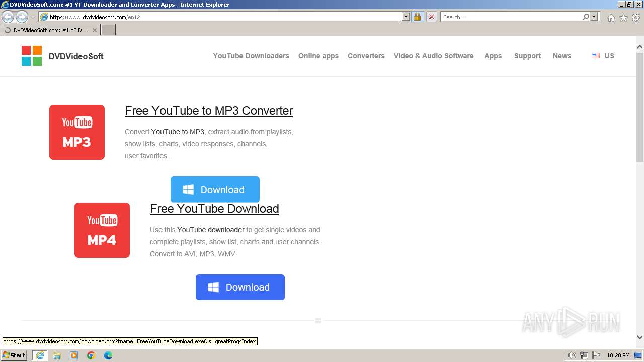This screenshot has height=362, width=644.
Task: Open the Online apps menu
Action: pos(318,56)
